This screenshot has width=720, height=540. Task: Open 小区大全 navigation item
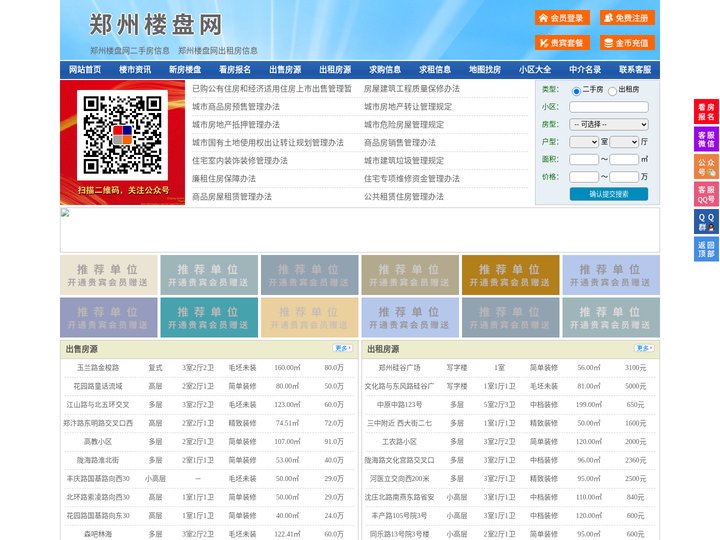click(535, 70)
